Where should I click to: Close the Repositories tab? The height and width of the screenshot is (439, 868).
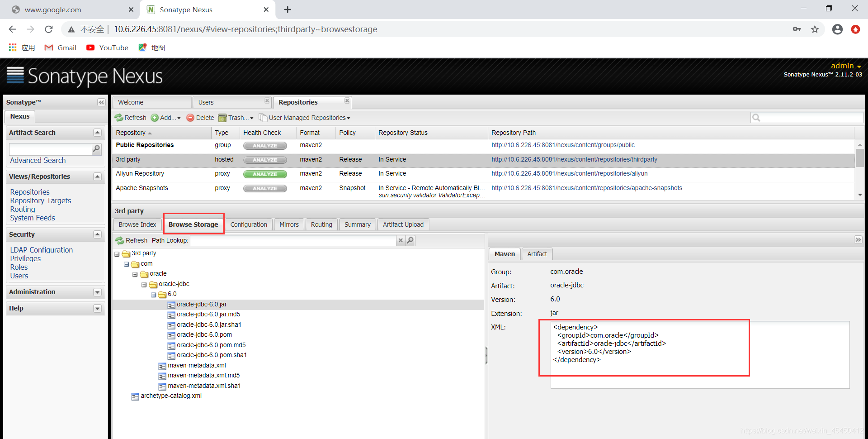coord(347,100)
